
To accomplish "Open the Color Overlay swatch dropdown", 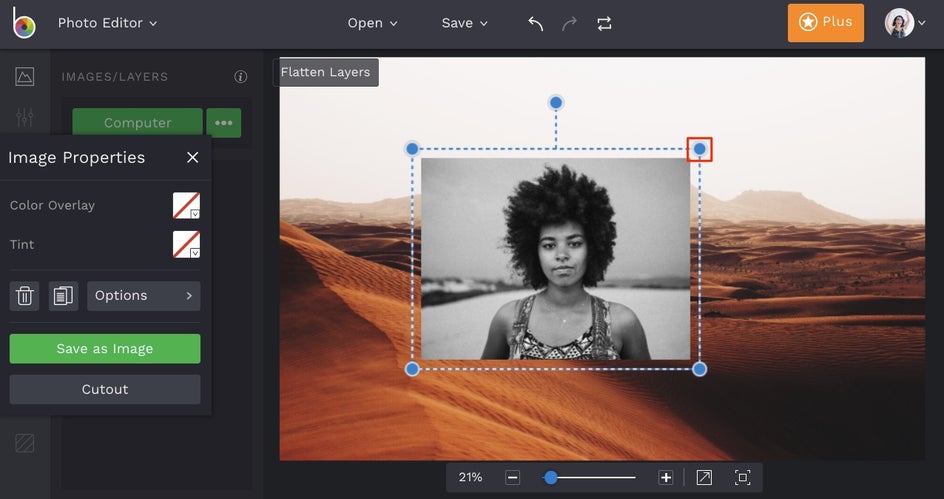I will pos(186,206).
